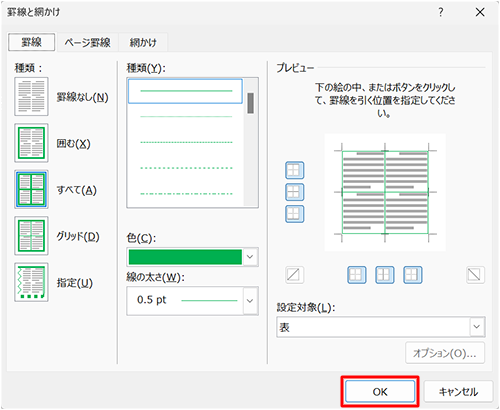500x410 pixels.
Task: Click the オプション(O)... button
Action: [445, 353]
